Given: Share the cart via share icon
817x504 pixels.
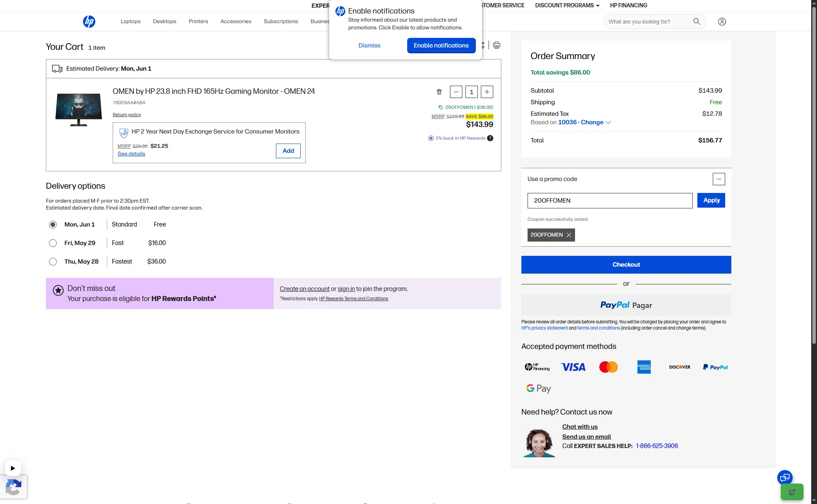Looking at the screenshot, I should coord(483,45).
